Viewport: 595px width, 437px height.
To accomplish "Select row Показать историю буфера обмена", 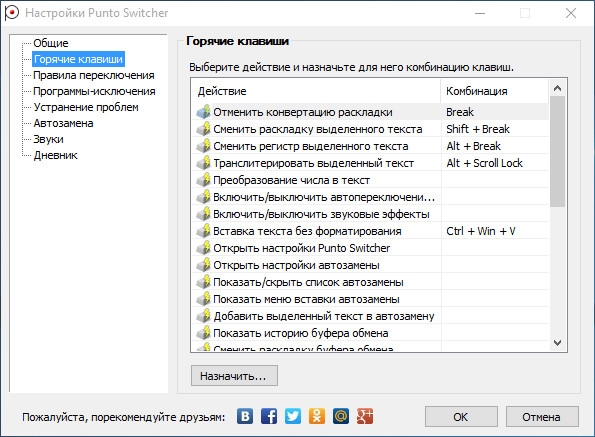I will (370, 333).
